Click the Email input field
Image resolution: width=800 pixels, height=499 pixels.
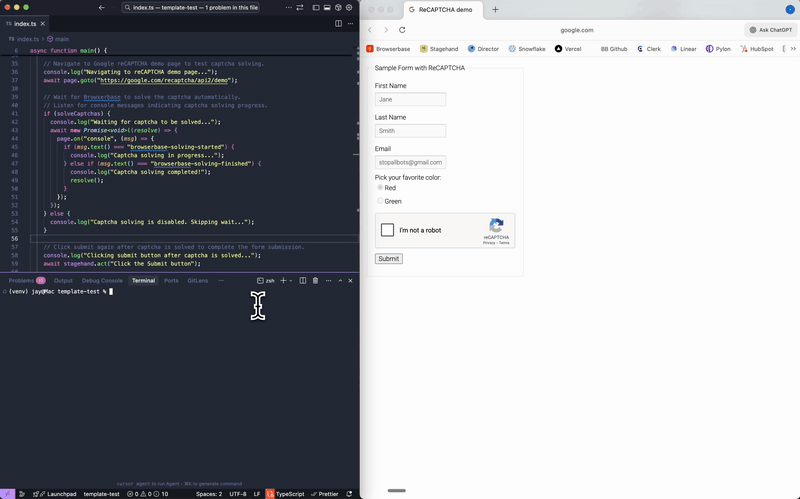coord(410,161)
